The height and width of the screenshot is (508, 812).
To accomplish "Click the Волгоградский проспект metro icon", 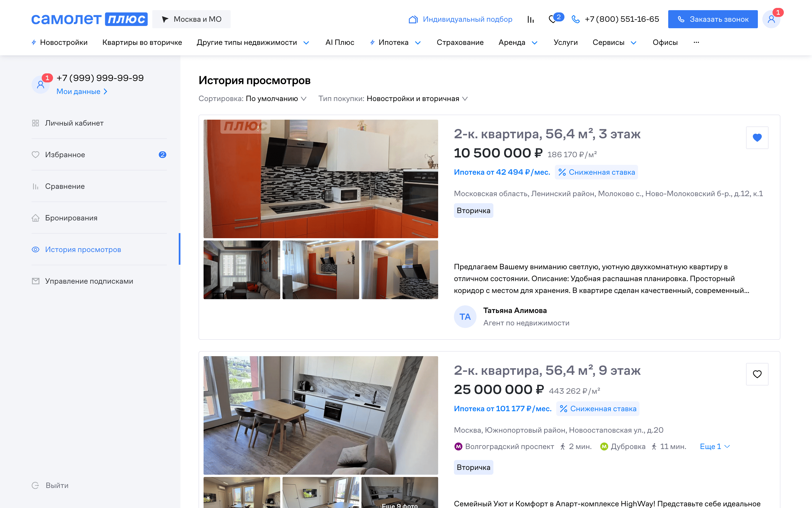I will (x=458, y=446).
